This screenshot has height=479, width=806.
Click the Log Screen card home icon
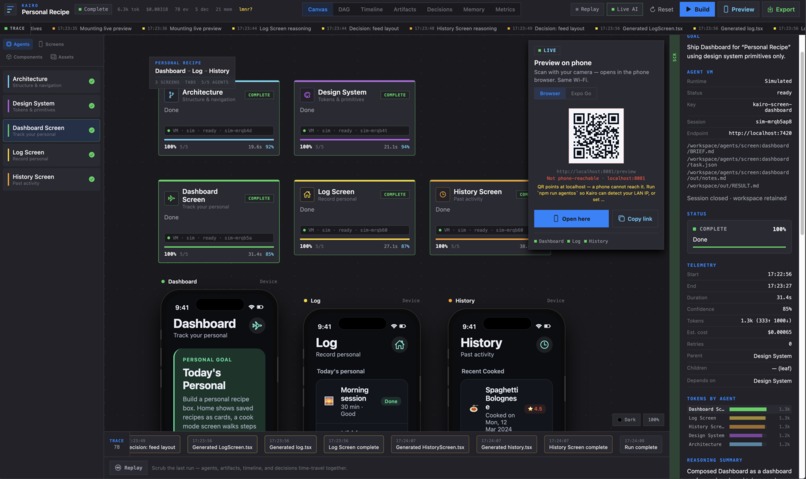(x=307, y=194)
